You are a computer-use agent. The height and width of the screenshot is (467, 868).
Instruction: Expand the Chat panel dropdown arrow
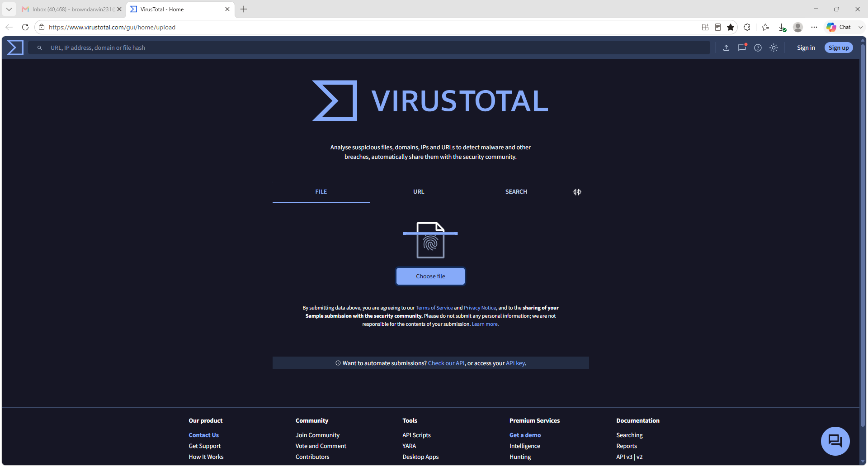pos(860,27)
